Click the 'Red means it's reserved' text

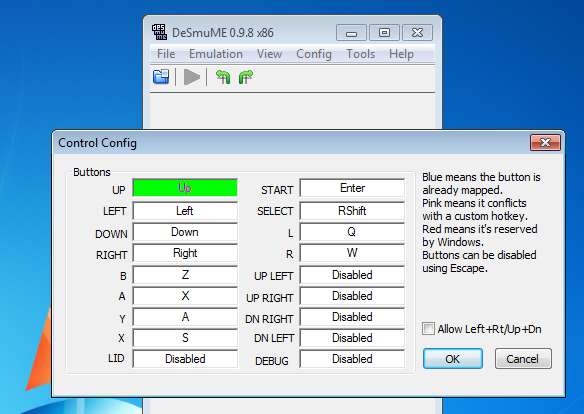pyautogui.click(x=480, y=229)
